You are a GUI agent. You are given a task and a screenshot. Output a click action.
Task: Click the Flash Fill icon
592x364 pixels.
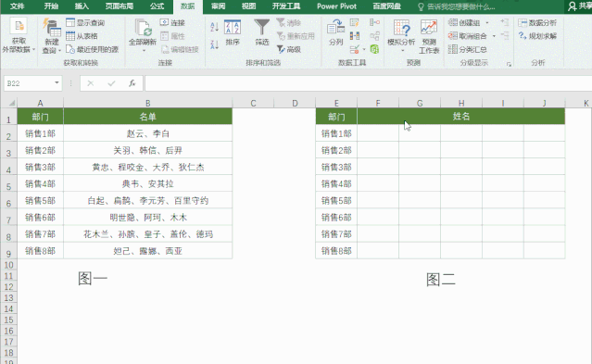point(354,22)
